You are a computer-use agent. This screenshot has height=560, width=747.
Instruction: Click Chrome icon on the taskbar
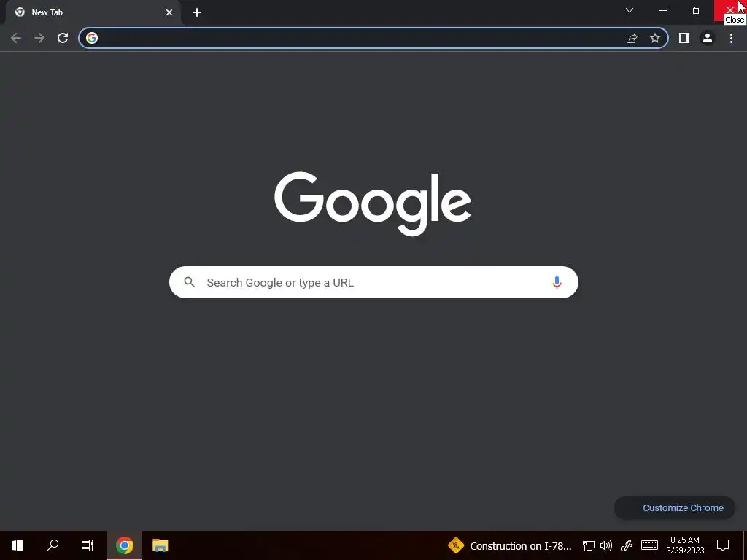[124, 545]
